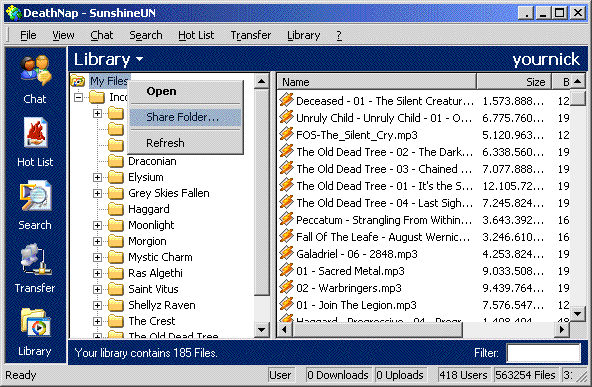Click the file list scroll-down arrow
The image size is (592, 387).
click(x=577, y=313)
